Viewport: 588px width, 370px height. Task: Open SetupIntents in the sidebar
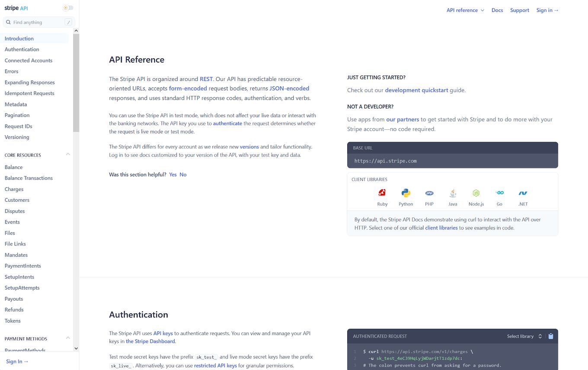click(x=19, y=277)
